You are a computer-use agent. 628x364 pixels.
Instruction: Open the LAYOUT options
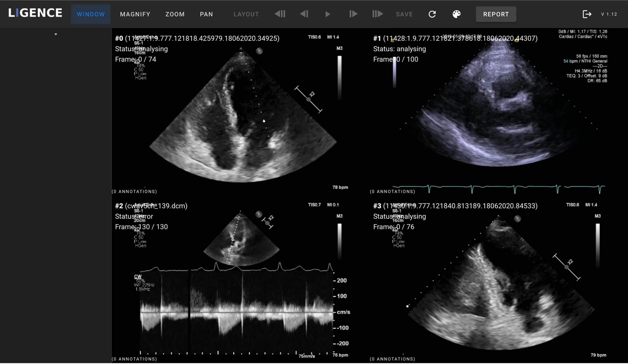[246, 14]
